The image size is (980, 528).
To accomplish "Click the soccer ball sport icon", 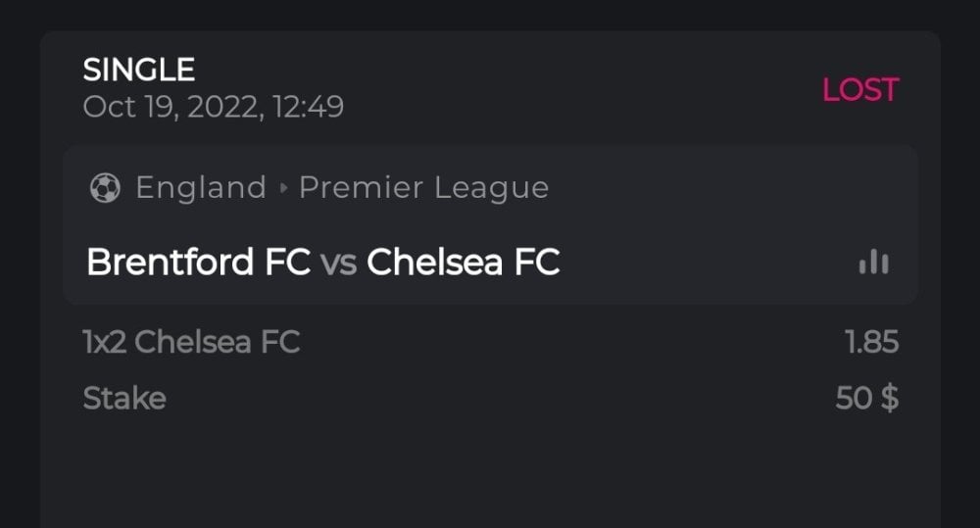I will [105, 187].
